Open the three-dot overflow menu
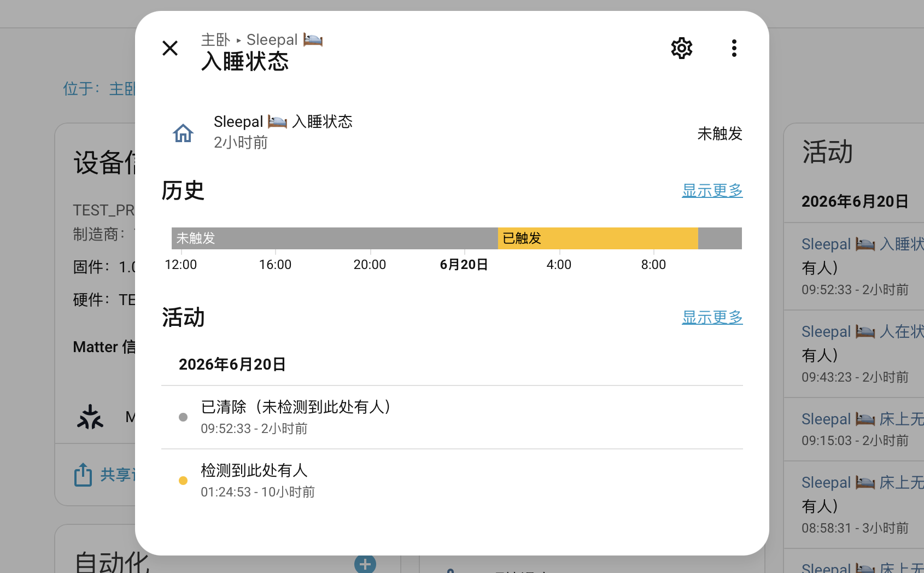Screen dimensions: 924x573 point(734,48)
